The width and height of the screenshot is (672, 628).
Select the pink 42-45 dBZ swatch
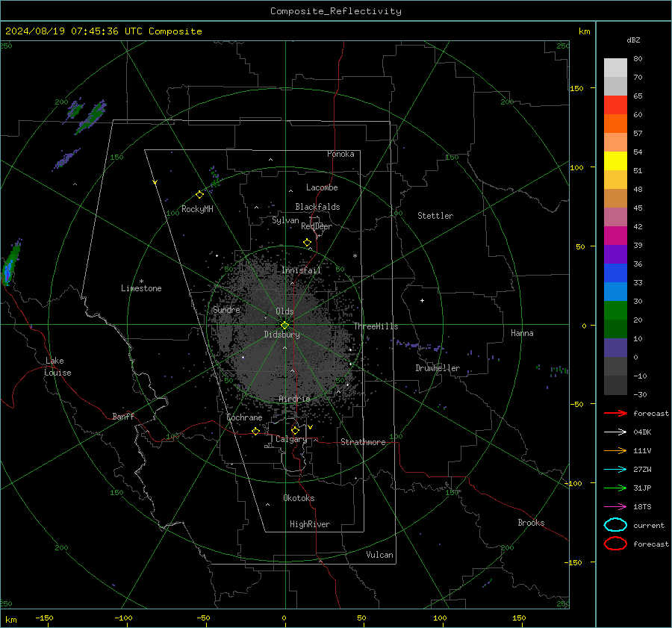615,217
